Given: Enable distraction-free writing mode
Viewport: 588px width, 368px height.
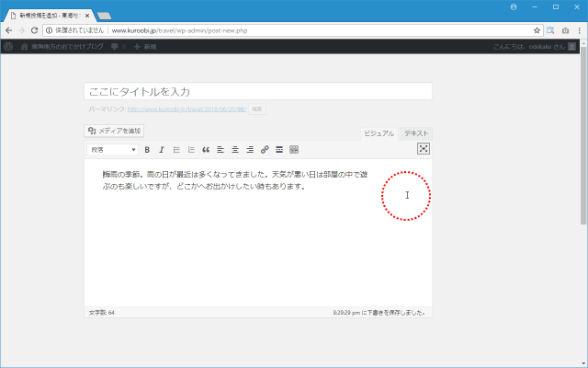Looking at the screenshot, I should tap(424, 149).
